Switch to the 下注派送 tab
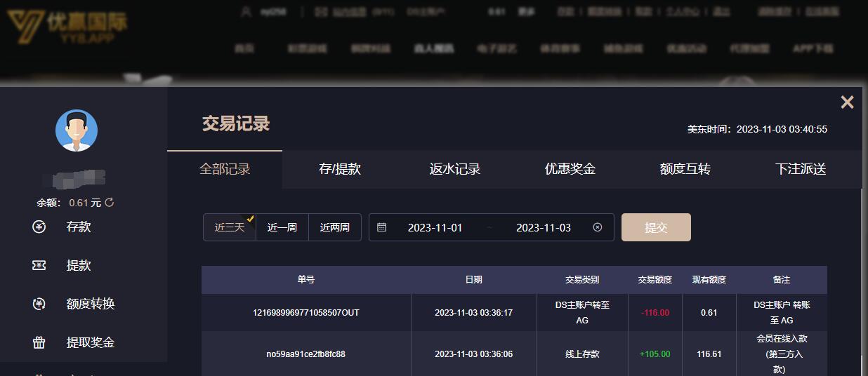 [801, 169]
